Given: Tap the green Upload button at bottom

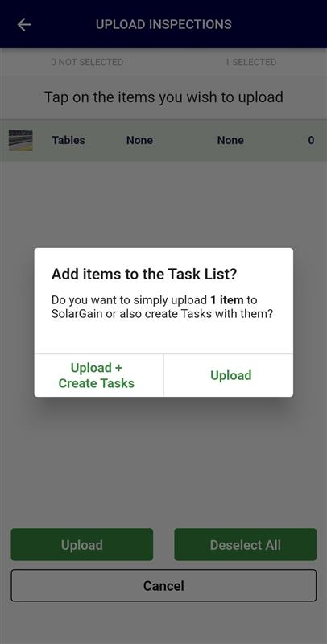Looking at the screenshot, I should (82, 545).
